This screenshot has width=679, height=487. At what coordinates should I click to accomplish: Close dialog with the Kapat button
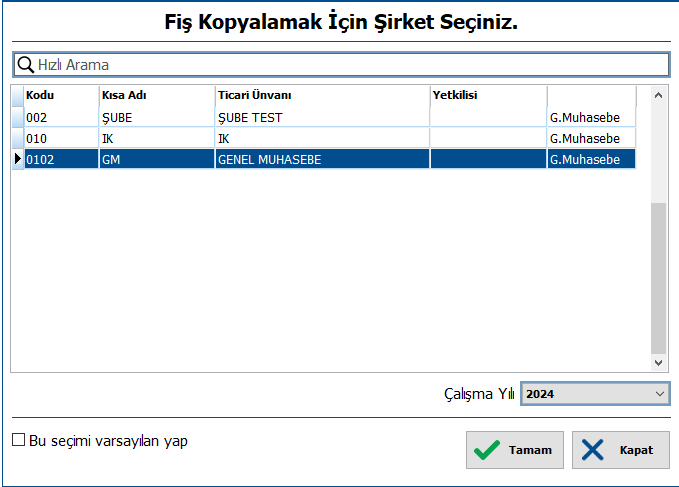tap(621, 450)
